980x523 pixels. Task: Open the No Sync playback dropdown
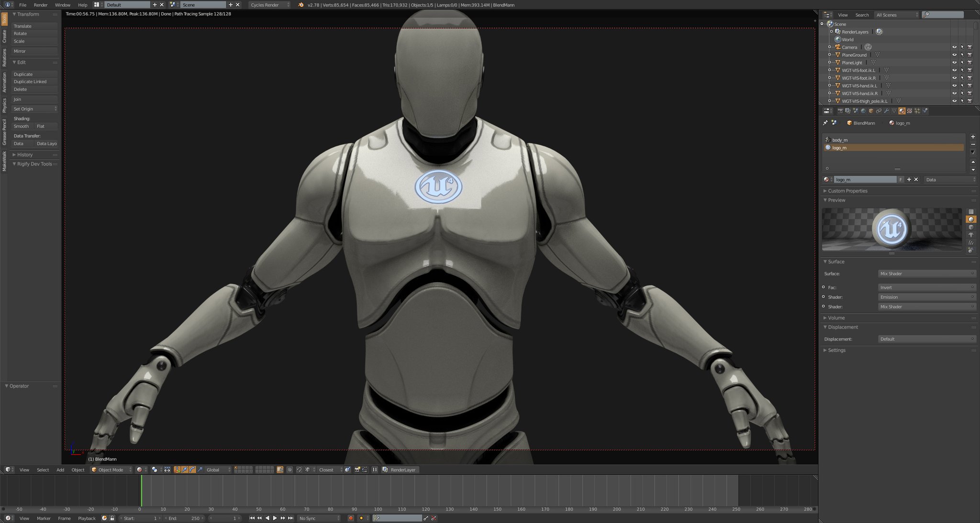(319, 518)
